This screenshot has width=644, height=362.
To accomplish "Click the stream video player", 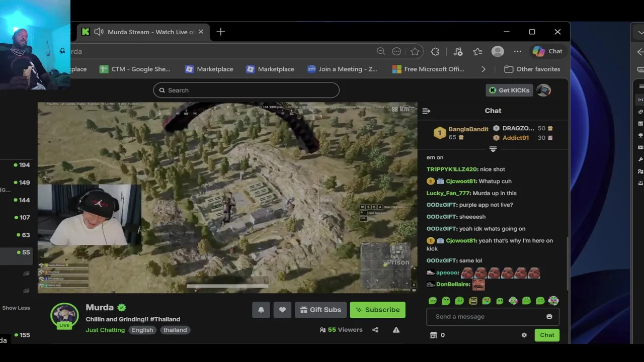I will 227,197.
